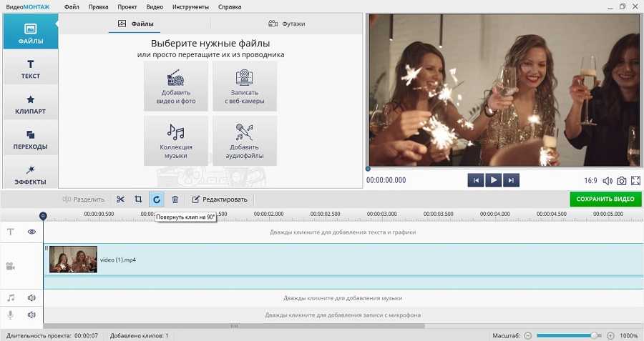
Task: Click the green СОХРАНИТЬ ВИДЕО button
Action: pyautogui.click(x=605, y=199)
